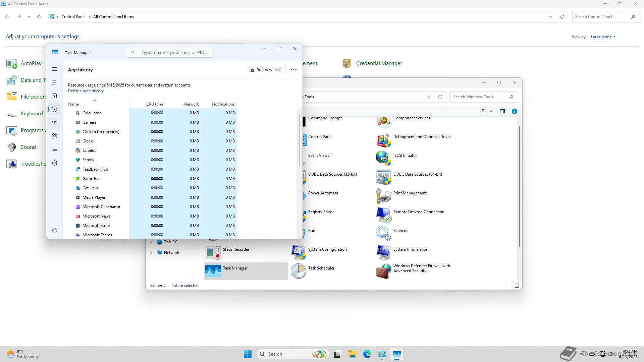The image size is (644, 362).
Task: Open Task Manager settings gear
Action: [x=54, y=231]
